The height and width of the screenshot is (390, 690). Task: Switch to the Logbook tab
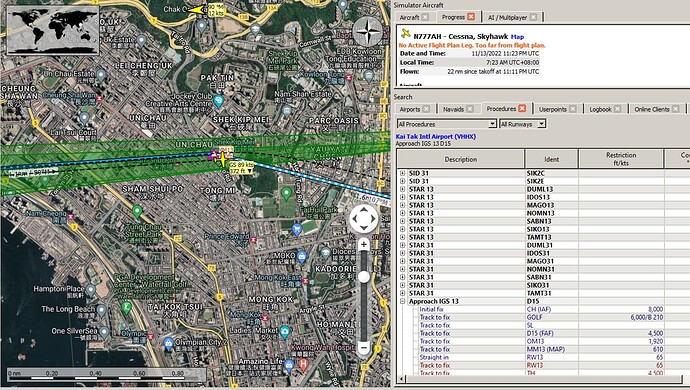click(600, 109)
